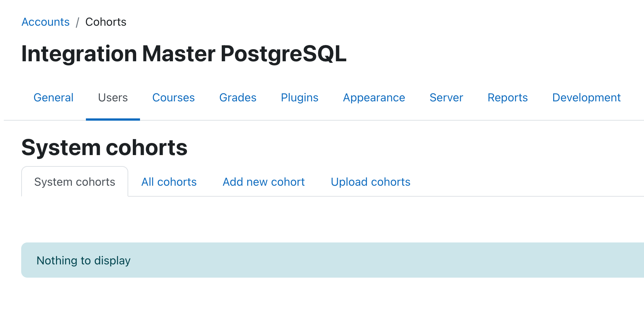This screenshot has width=644, height=320.
Task: Click the breadcrumb slash separator
Action: (77, 22)
